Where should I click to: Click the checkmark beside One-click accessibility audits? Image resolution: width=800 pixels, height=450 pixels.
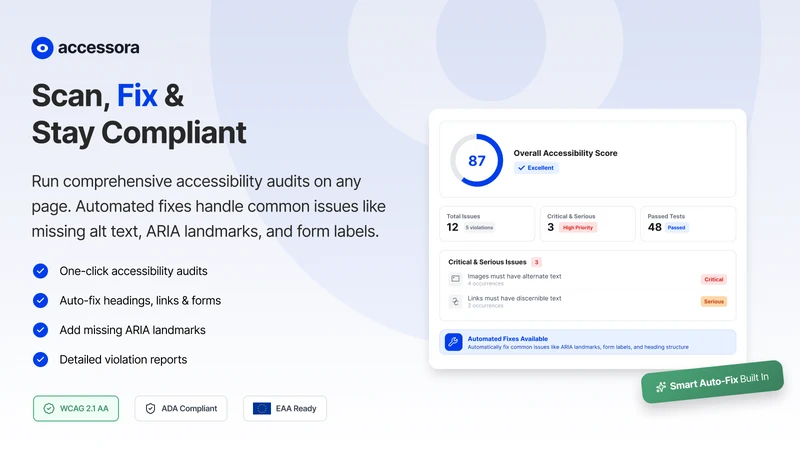40,271
